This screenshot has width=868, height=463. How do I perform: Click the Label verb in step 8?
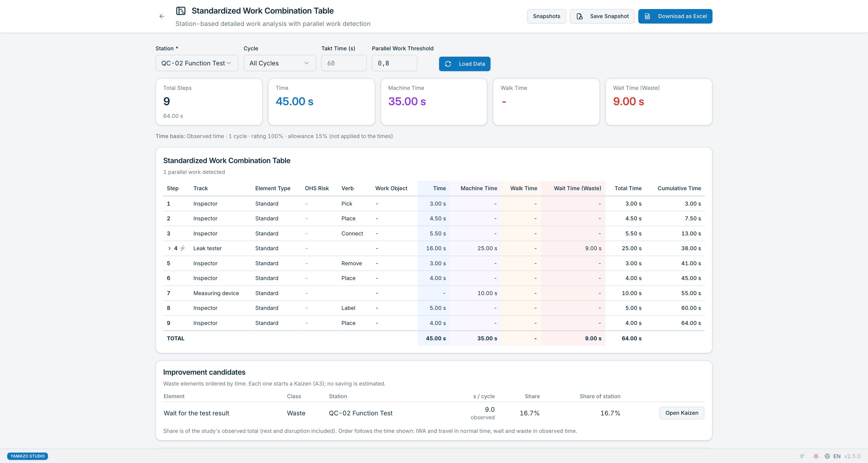tap(348, 308)
